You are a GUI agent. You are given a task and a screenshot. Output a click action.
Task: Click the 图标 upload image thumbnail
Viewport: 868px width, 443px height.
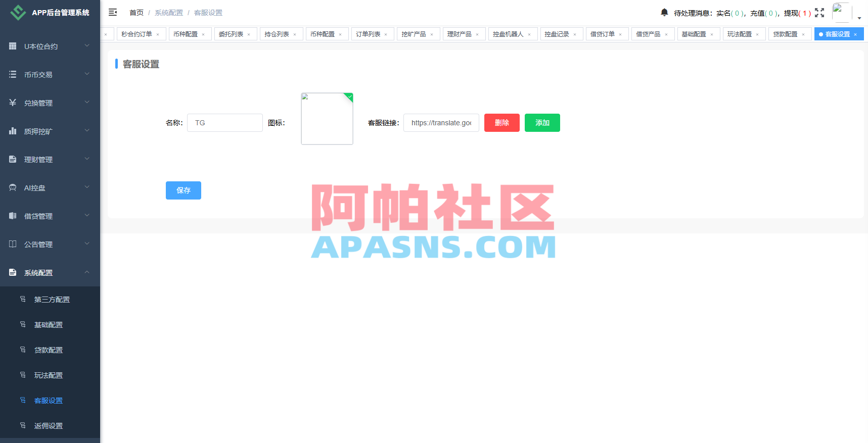coord(327,119)
